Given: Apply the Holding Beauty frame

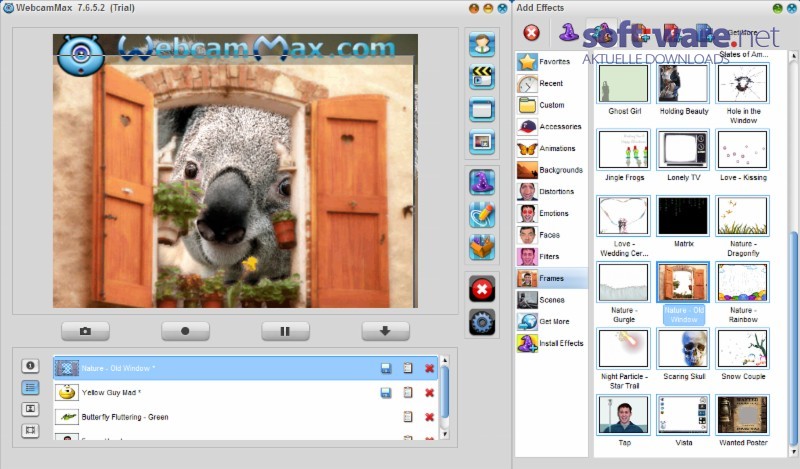Looking at the screenshot, I should click(x=683, y=84).
